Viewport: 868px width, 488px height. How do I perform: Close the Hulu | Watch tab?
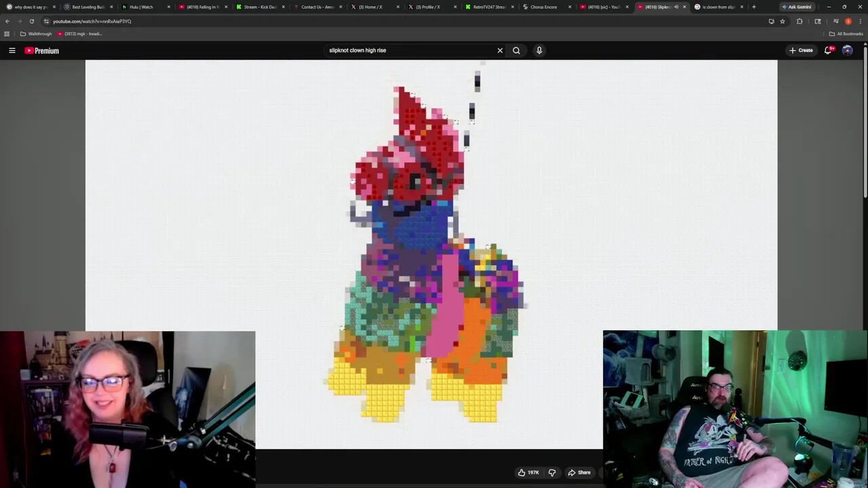[168, 7]
